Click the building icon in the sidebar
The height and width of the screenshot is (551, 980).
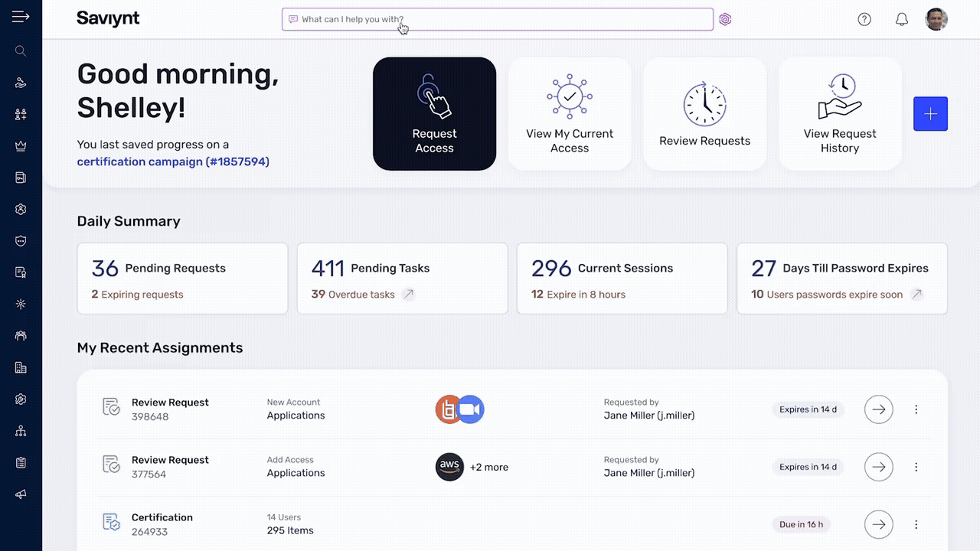click(20, 367)
